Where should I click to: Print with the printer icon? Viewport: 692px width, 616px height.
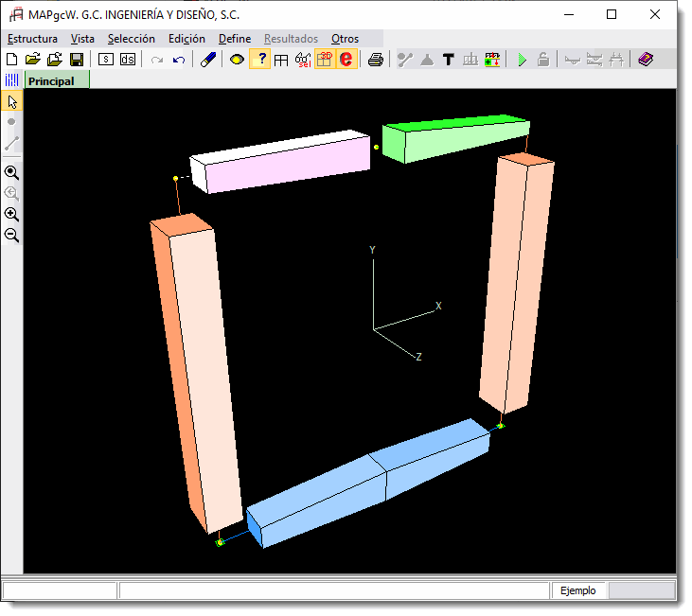(376, 59)
